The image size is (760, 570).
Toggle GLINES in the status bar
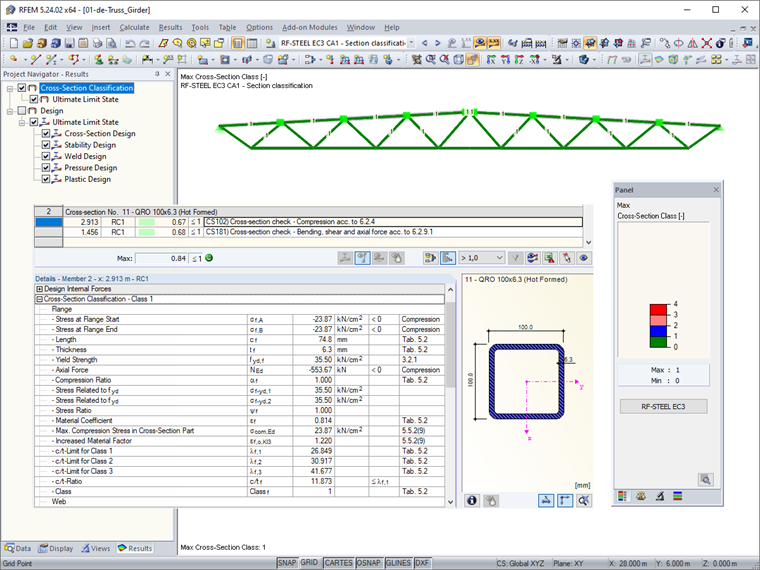click(398, 563)
